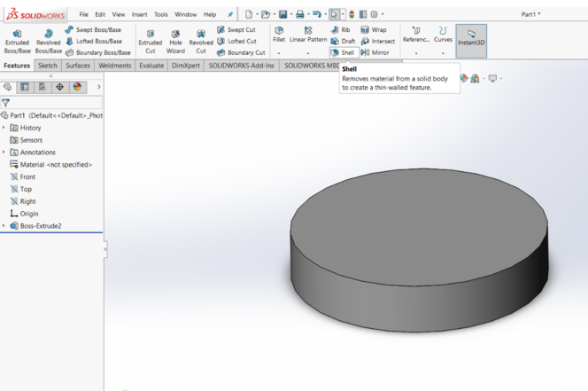
Task: Open the PropertyManager tab icon
Action: point(25,87)
